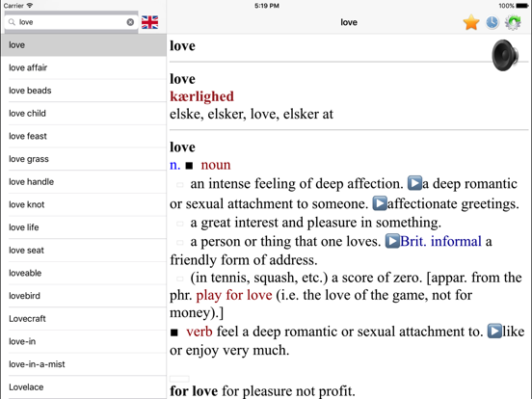This screenshot has height=399, width=532.
Task: Tap the red 'noun' label
Action: click(x=216, y=165)
